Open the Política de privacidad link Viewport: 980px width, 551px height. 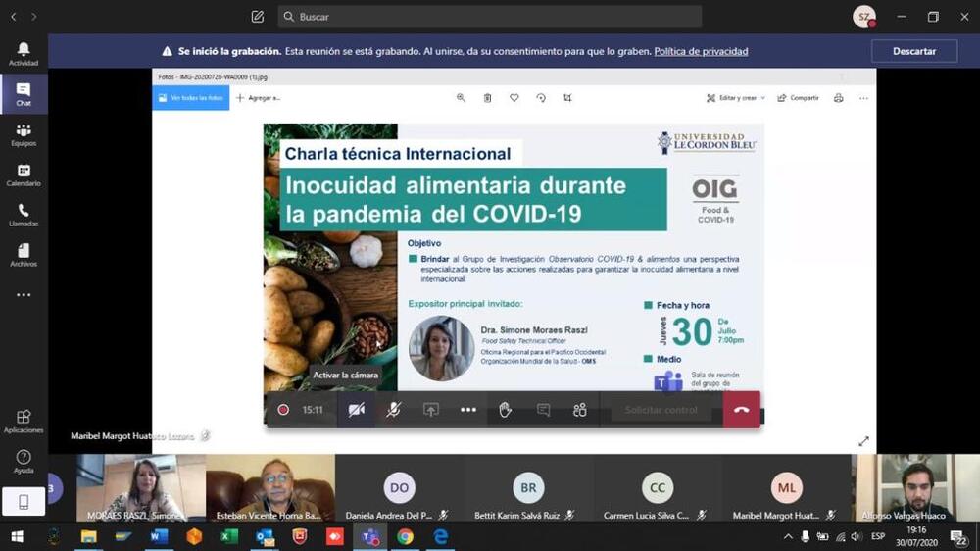pos(701,51)
